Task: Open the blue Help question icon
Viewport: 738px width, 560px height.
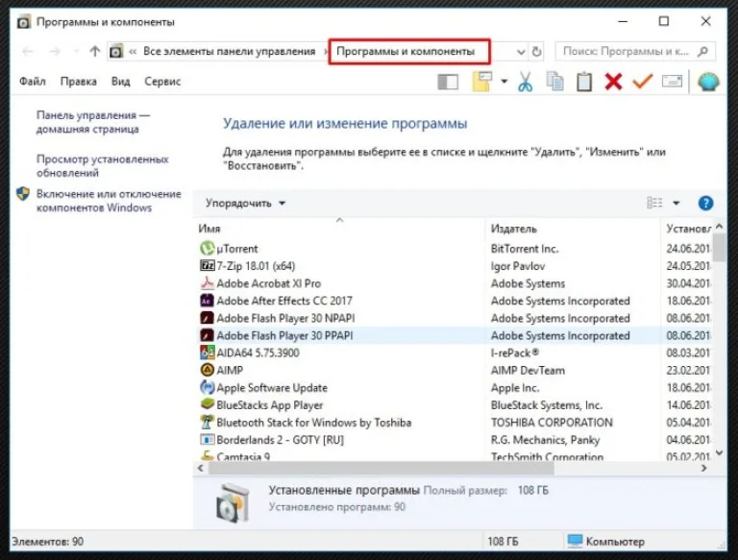Action: [705, 204]
